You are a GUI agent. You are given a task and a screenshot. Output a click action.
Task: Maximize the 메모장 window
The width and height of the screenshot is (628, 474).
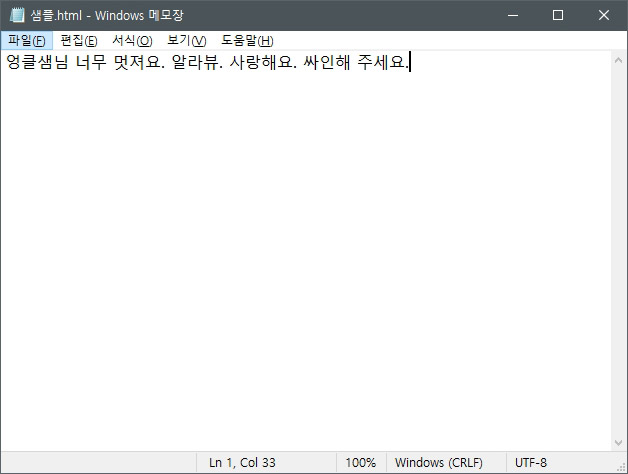click(x=558, y=15)
